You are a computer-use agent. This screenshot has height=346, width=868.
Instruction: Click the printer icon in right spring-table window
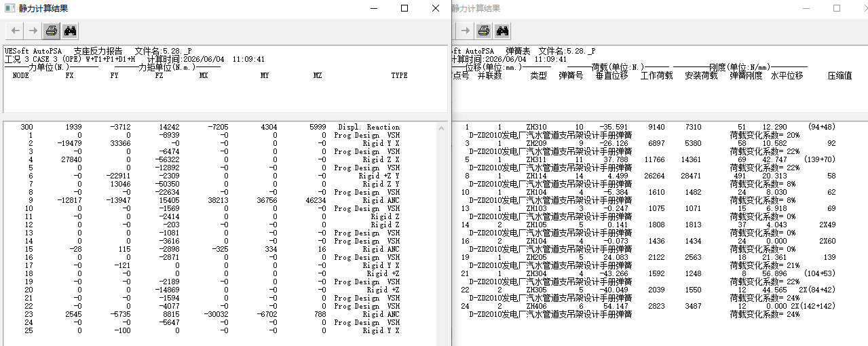(x=483, y=31)
